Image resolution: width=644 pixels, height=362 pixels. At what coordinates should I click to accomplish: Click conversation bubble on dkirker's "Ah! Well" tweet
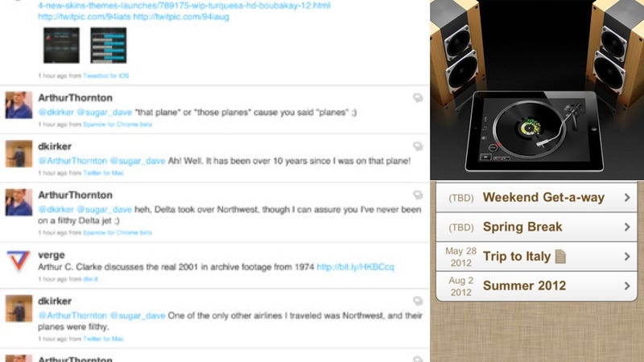tap(418, 146)
